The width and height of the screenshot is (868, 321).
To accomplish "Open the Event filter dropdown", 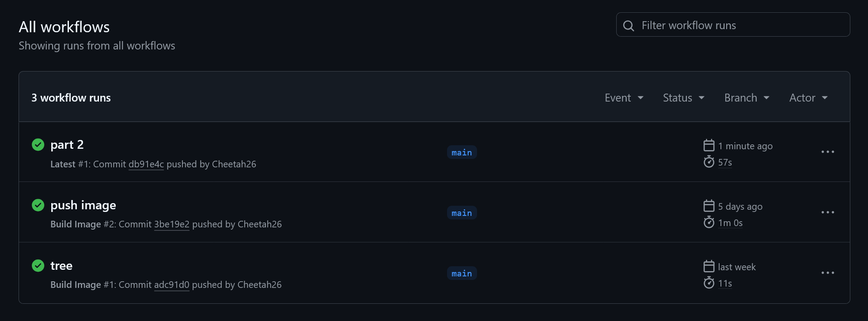I will [x=623, y=98].
